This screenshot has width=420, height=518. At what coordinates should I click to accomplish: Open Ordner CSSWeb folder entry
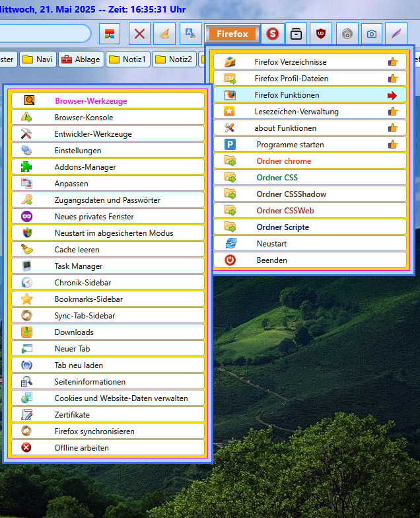(310, 210)
